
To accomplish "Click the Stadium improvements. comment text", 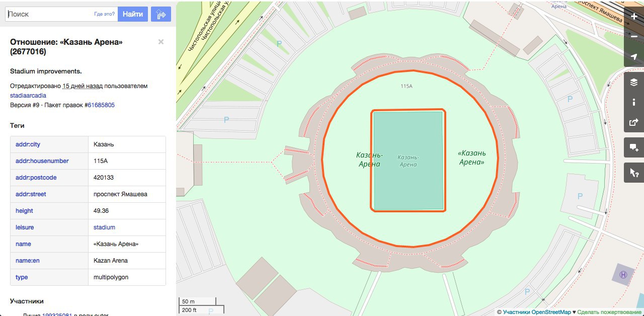I will [x=46, y=71].
